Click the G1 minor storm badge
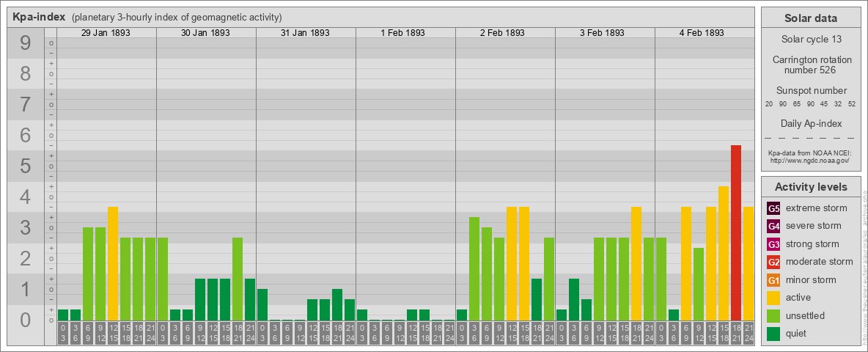Screen dimensions: 868x352 [x=773, y=280]
